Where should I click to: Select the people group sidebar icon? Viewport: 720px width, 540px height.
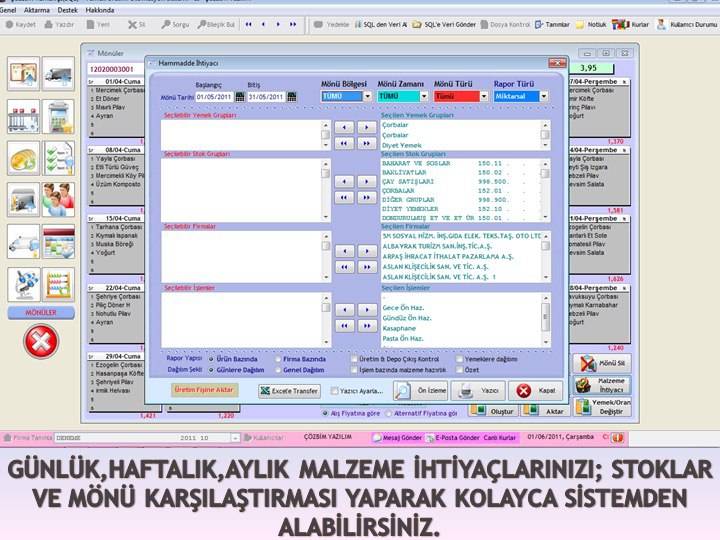click(x=58, y=198)
